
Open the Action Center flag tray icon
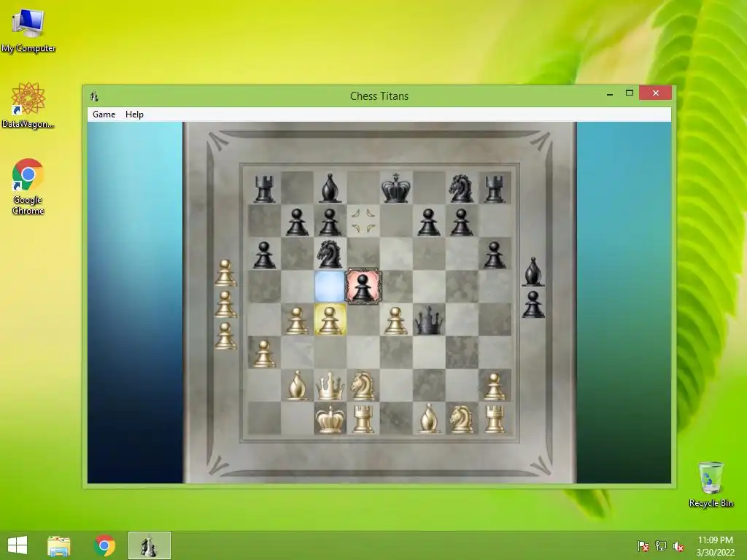643,546
